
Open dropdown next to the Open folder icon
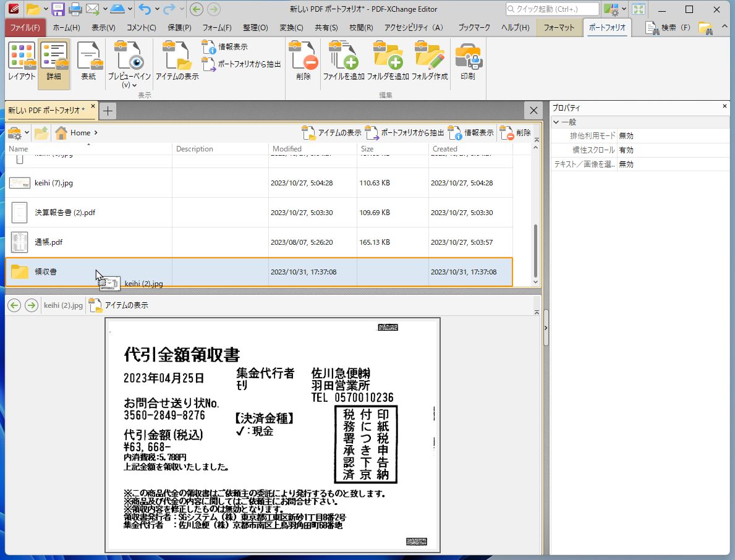[46, 9]
